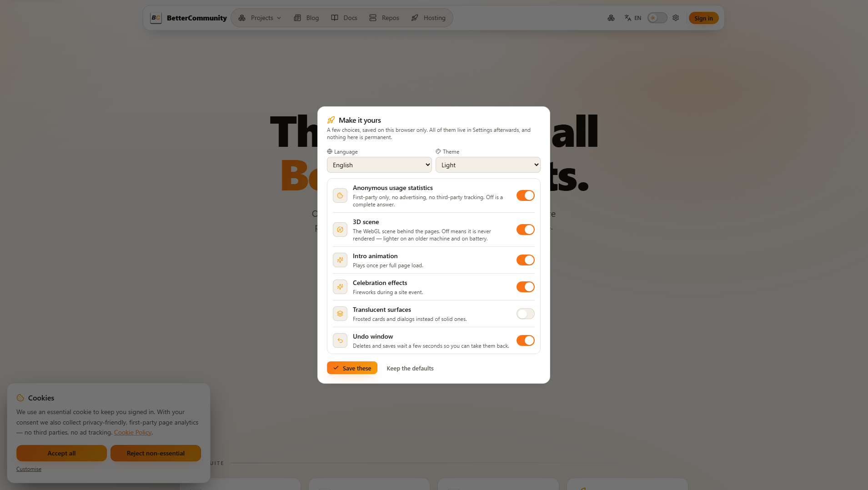Choose Keep the defaults
Screen dimensions: 868x490
(410, 368)
